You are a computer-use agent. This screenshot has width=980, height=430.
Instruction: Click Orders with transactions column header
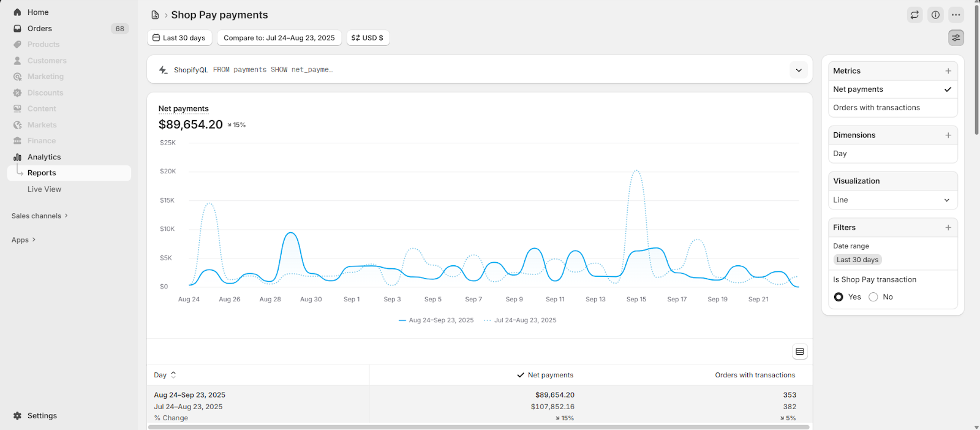(x=755, y=375)
